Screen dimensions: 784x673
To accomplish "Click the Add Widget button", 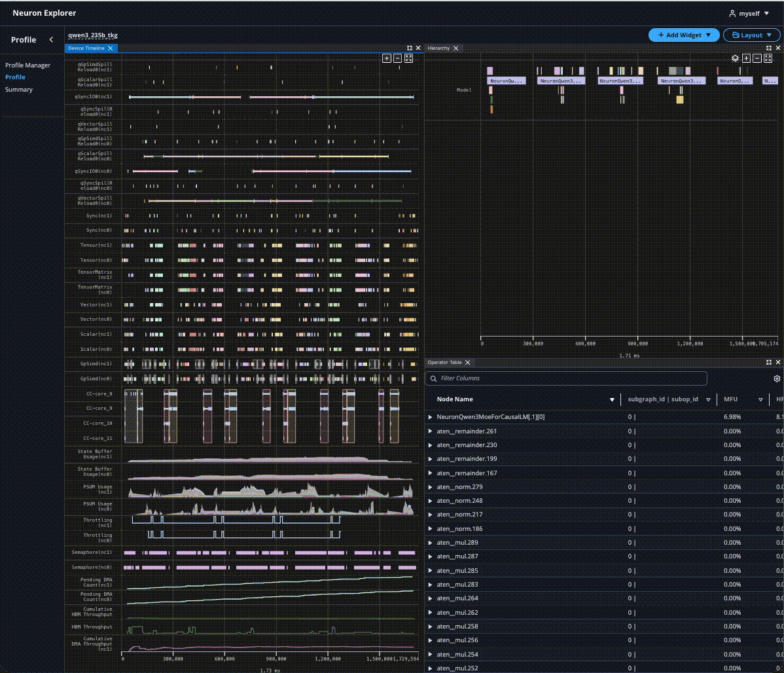I will pos(684,35).
